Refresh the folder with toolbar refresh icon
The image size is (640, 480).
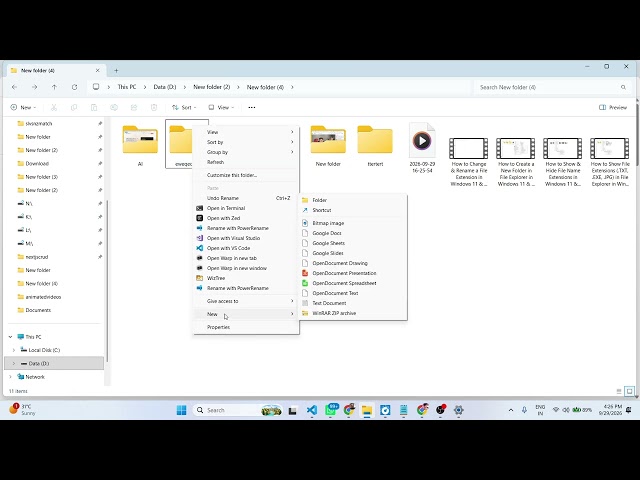coord(74,87)
